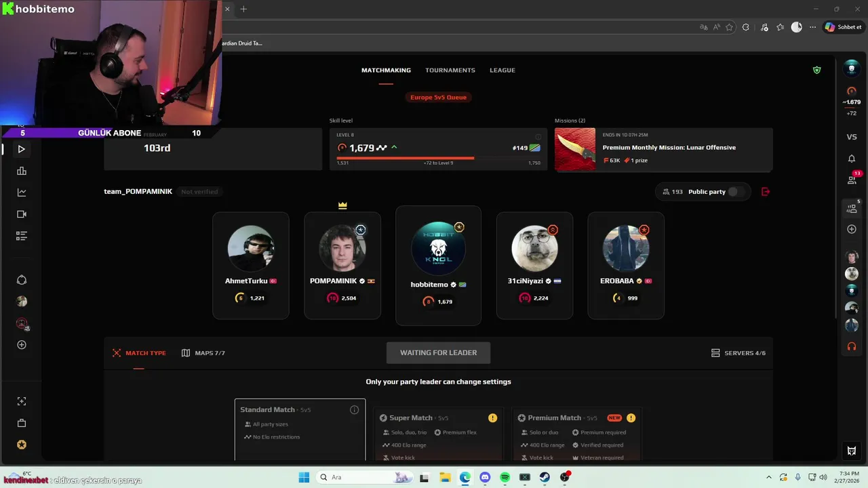Open first friend avatar in left sidebar
Viewport: 868px width, 488px height.
[x=22, y=301]
